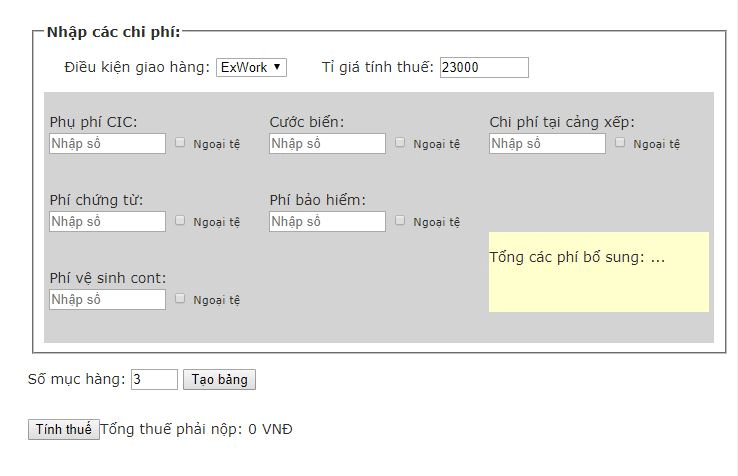The image size is (738, 476).
Task: Click the Cước biển input field
Action: [327, 144]
